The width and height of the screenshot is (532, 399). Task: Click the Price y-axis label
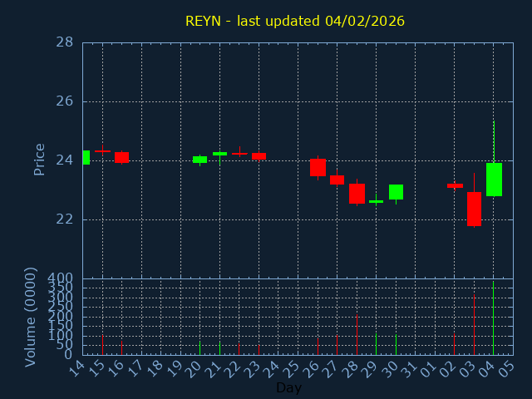(39, 159)
